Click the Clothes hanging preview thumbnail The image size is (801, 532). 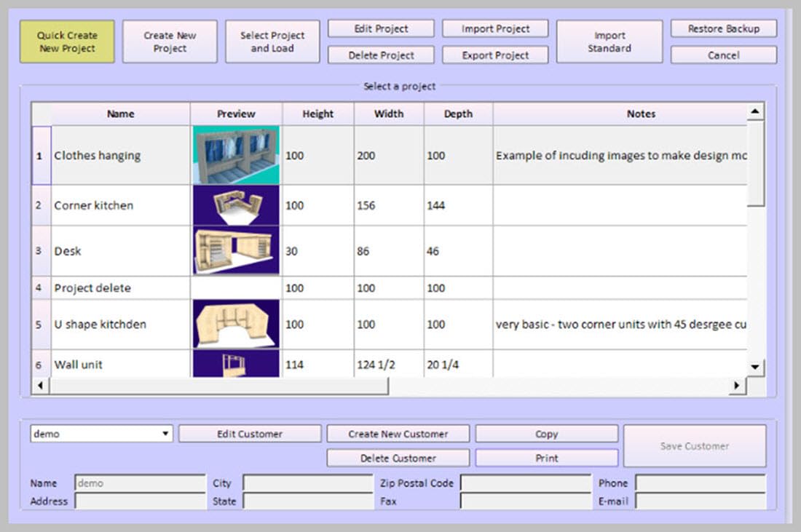(236, 155)
